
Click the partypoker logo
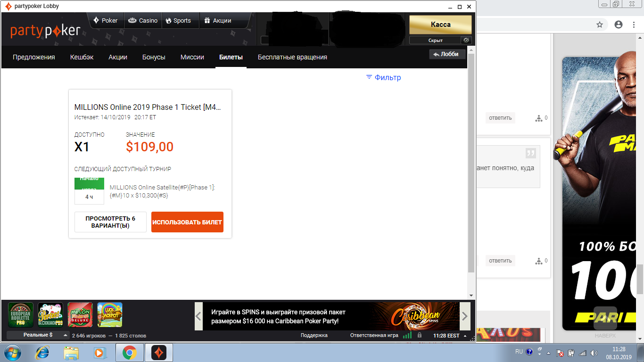point(46,31)
